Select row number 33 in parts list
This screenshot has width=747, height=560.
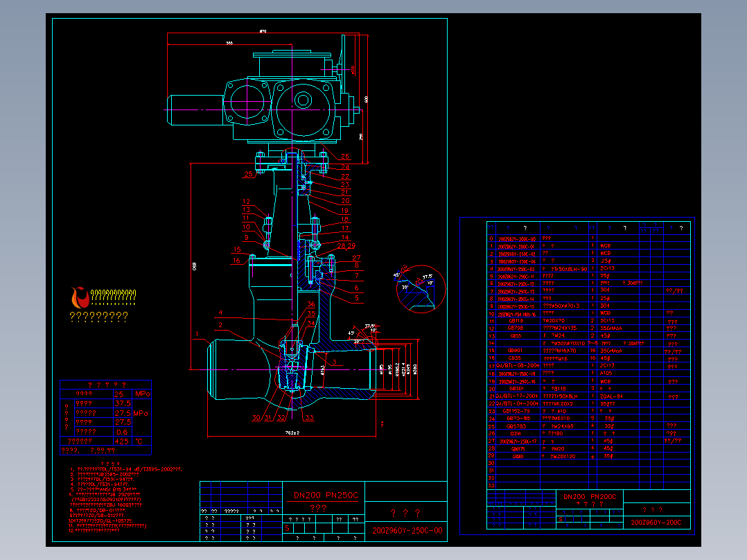tap(491, 485)
